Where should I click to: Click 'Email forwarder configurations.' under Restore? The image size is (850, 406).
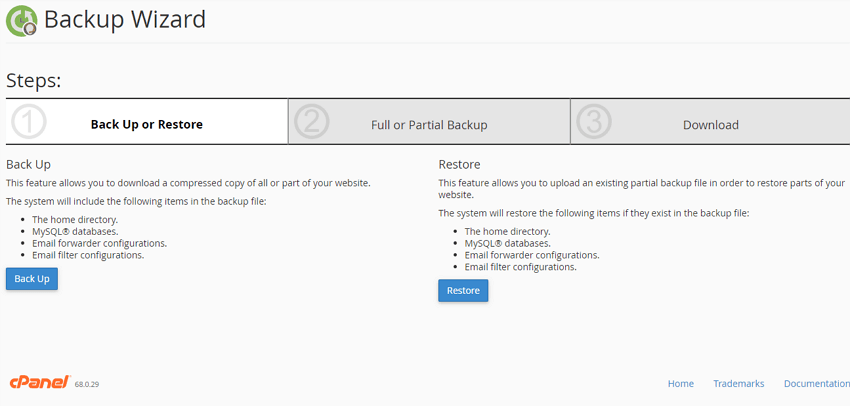tap(532, 255)
